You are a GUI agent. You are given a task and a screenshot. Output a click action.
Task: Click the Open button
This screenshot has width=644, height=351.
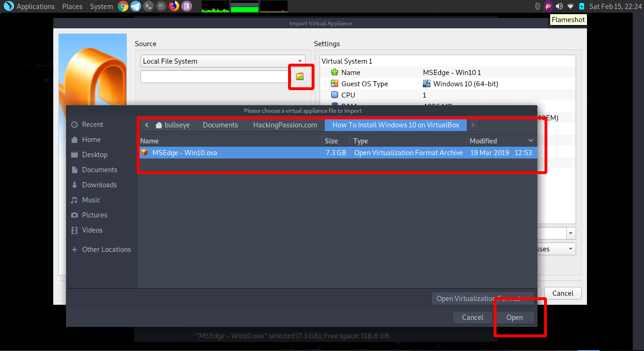click(514, 318)
